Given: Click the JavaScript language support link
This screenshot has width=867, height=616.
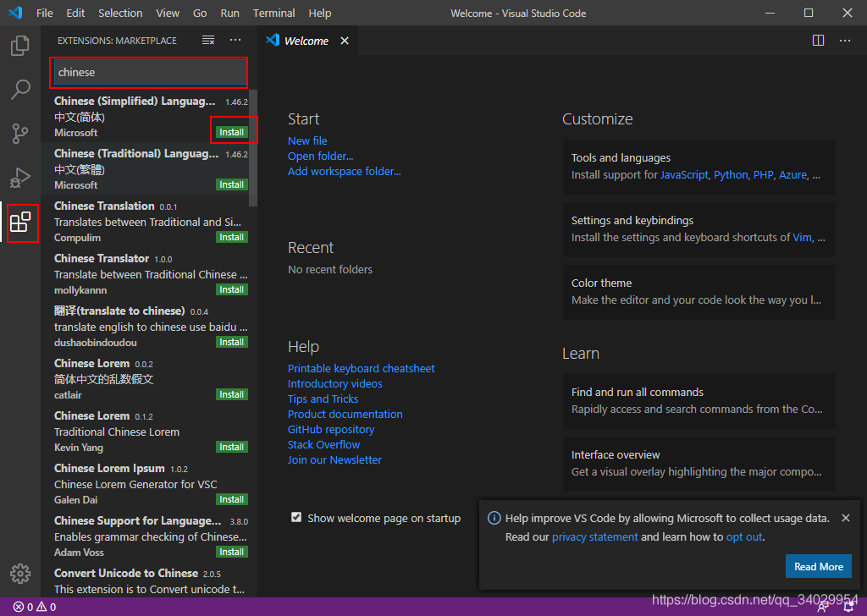Looking at the screenshot, I should click(x=684, y=175).
